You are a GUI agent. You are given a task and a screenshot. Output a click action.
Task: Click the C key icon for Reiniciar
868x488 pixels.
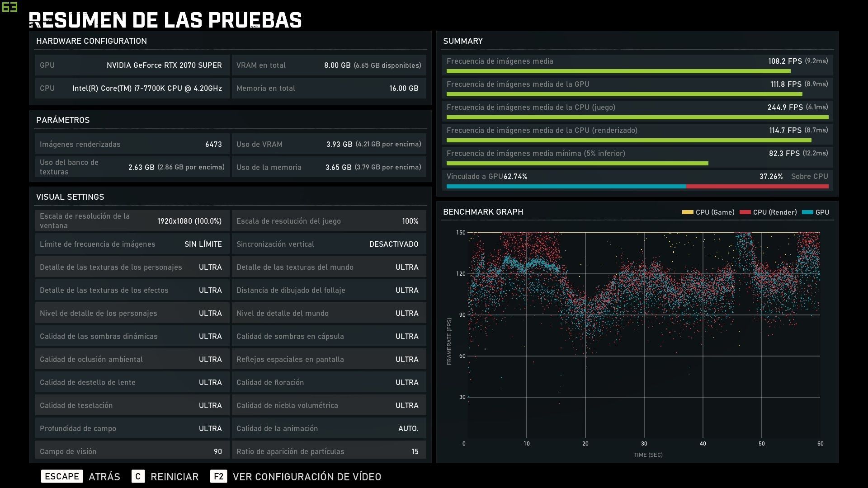(138, 476)
